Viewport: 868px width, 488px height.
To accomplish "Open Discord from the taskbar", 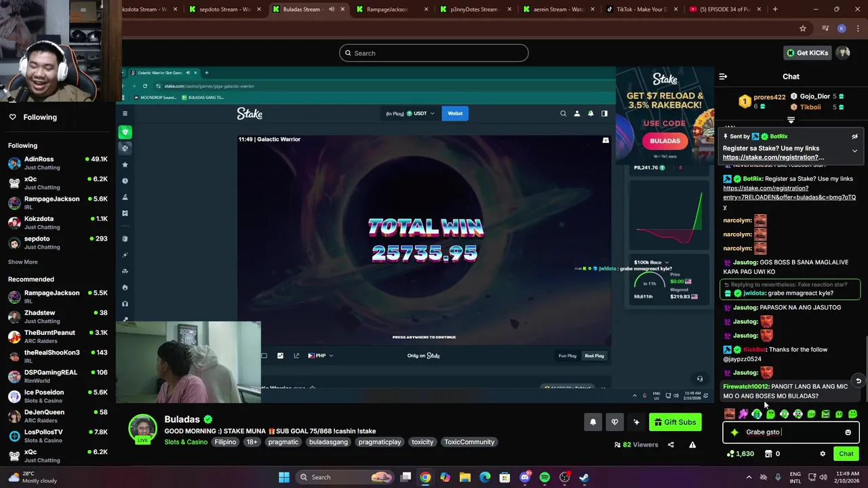I will coord(525,477).
